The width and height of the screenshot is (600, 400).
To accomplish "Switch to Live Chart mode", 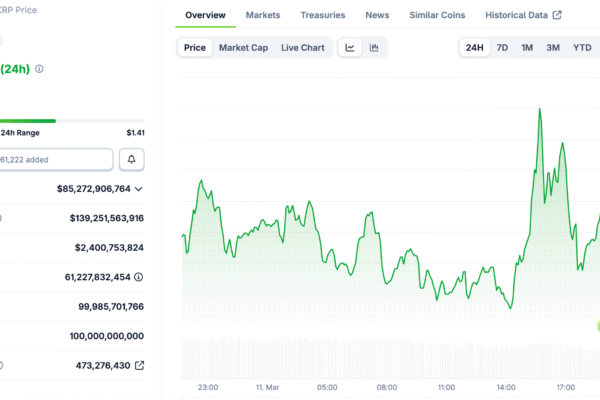I will pos(302,48).
